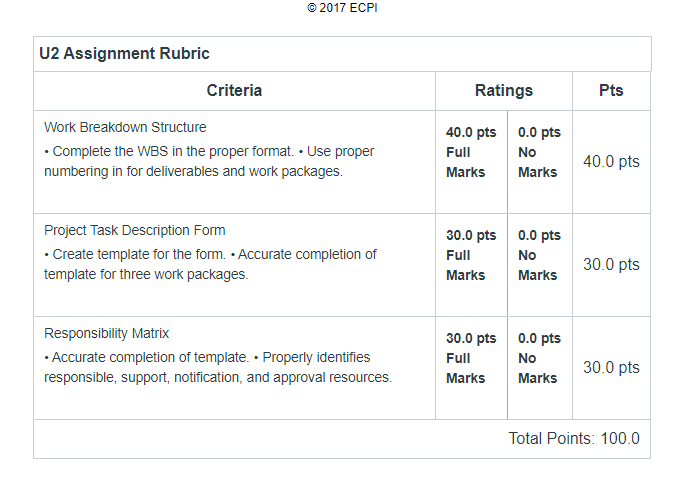Click the Work Breakdown Structure criterion title
This screenshot has height=478, width=676.
[x=125, y=127]
